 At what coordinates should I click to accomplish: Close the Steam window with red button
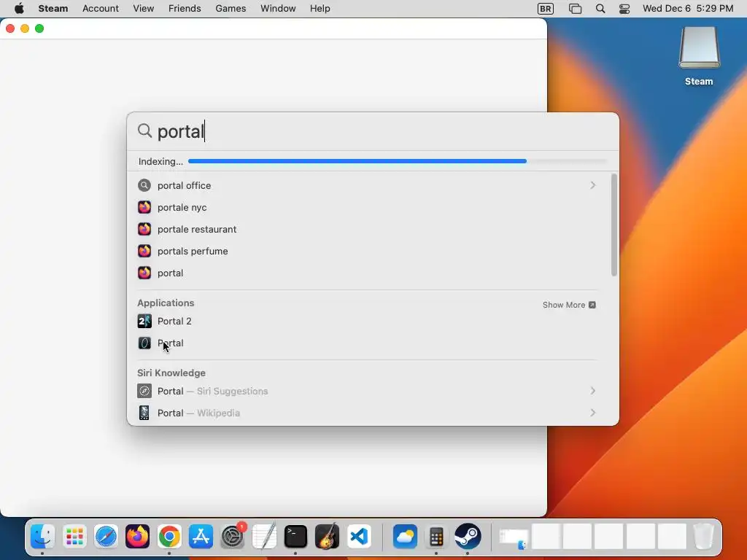[x=10, y=28]
